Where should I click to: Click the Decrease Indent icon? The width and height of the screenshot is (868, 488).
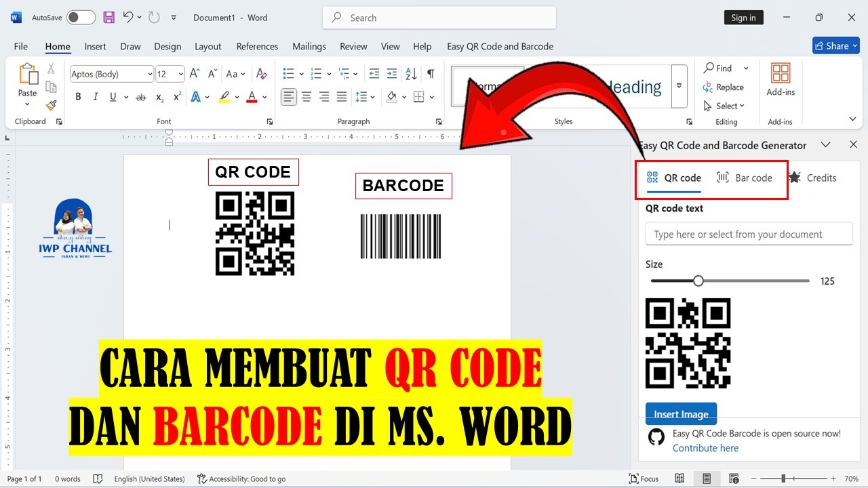click(374, 74)
